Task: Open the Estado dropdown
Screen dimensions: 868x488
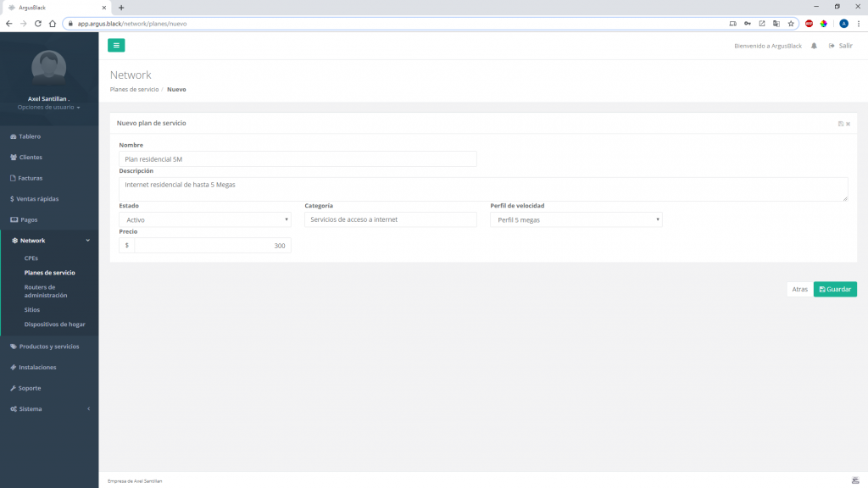Action: coord(205,219)
